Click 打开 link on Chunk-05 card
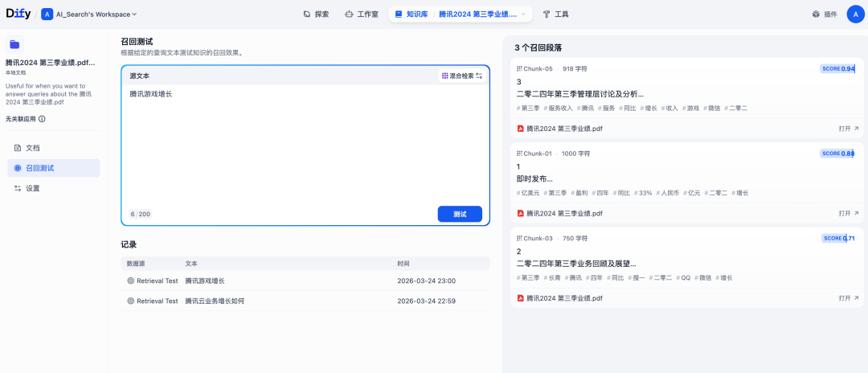Image resolution: width=868 pixels, height=373 pixels. (849, 129)
